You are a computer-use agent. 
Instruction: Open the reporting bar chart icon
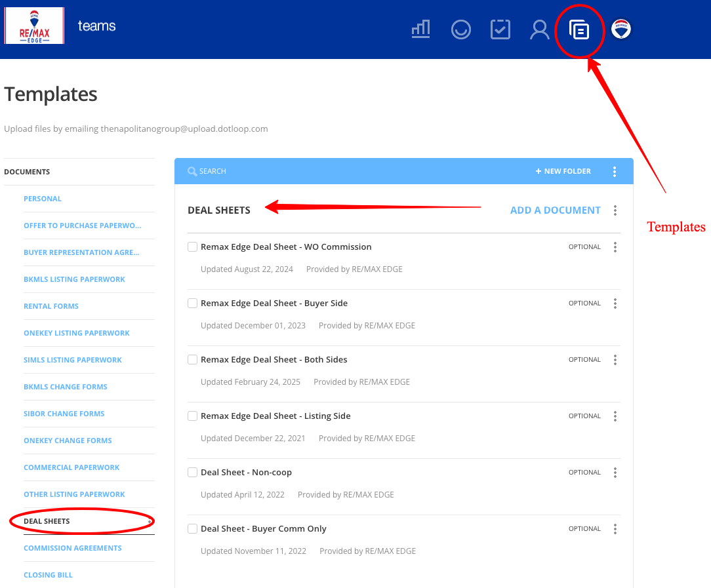421,29
